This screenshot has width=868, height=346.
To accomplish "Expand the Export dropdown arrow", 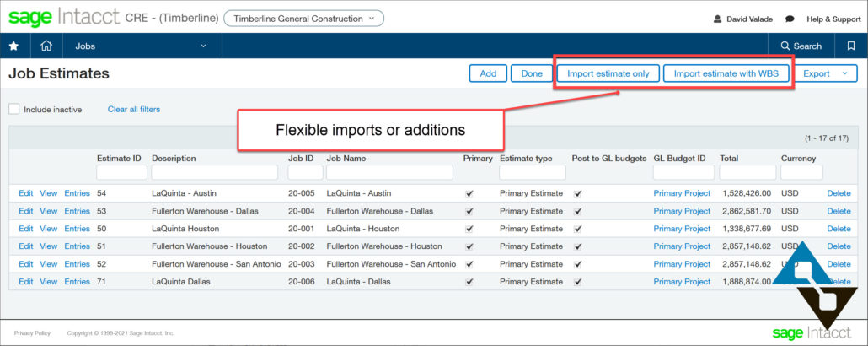I will [x=844, y=73].
